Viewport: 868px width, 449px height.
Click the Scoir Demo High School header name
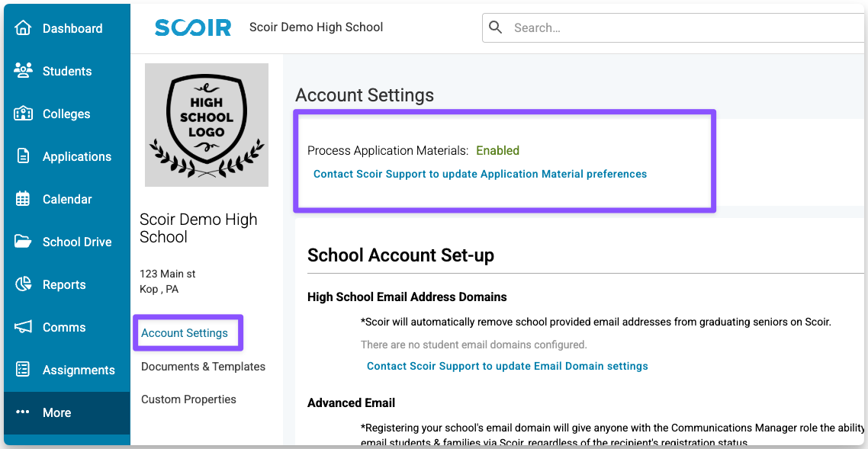316,27
